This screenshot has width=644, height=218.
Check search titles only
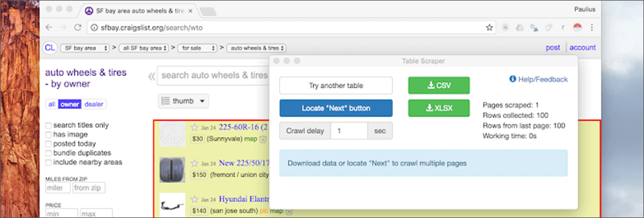click(48, 125)
